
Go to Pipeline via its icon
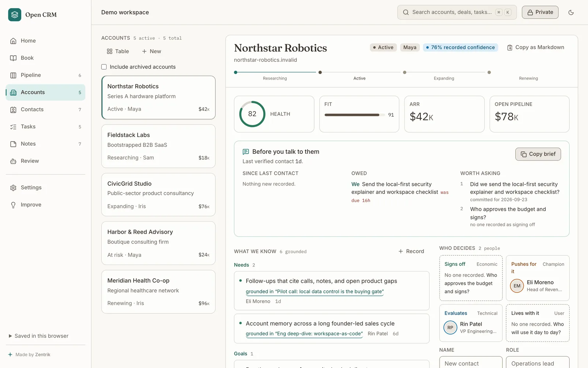[x=13, y=75]
